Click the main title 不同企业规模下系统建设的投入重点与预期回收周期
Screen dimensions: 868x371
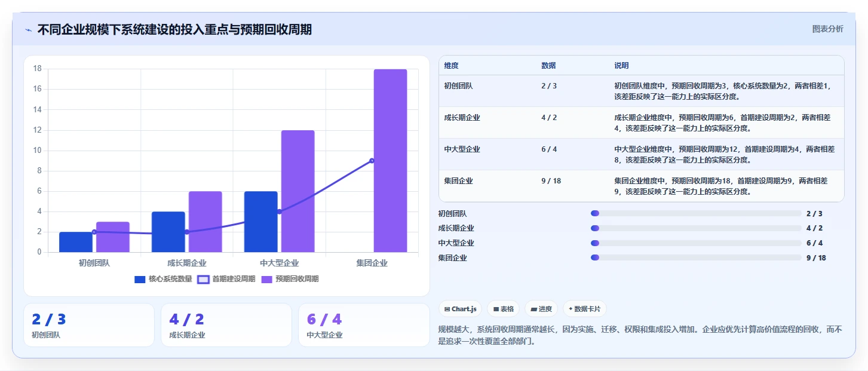tap(174, 29)
